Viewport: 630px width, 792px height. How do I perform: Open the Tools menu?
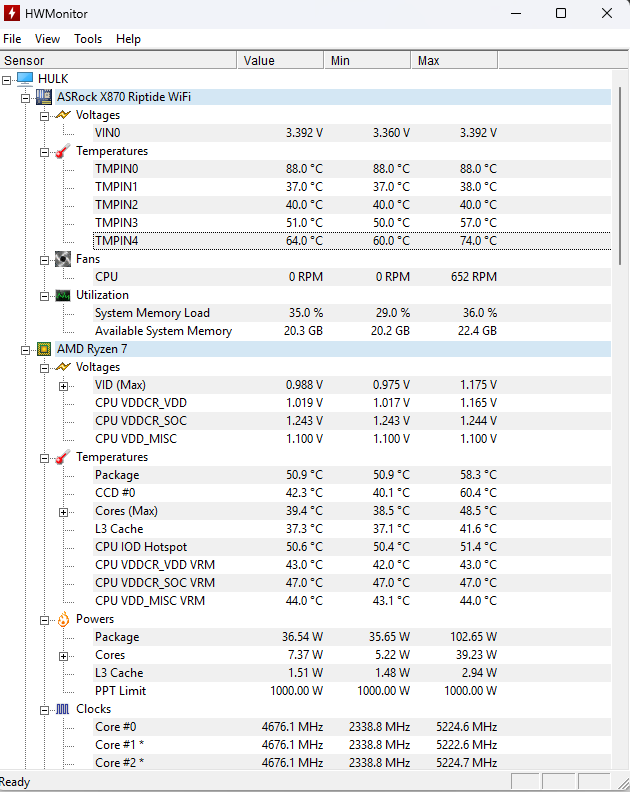pos(88,39)
